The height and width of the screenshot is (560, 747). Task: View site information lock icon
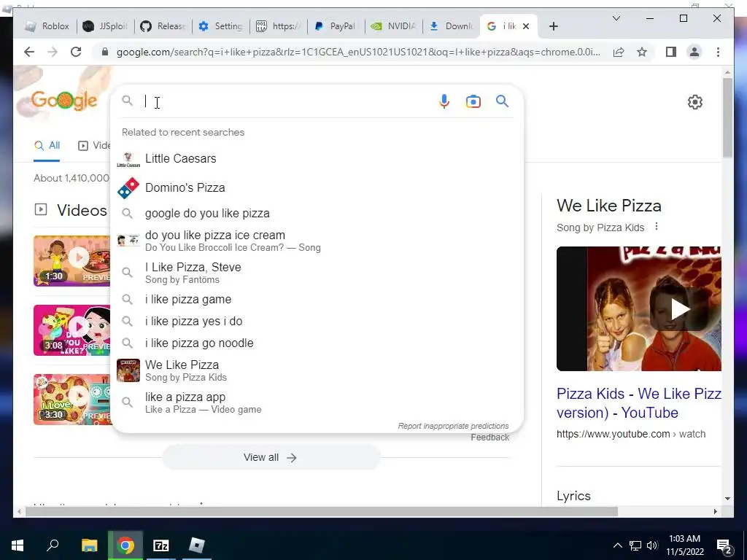point(105,52)
